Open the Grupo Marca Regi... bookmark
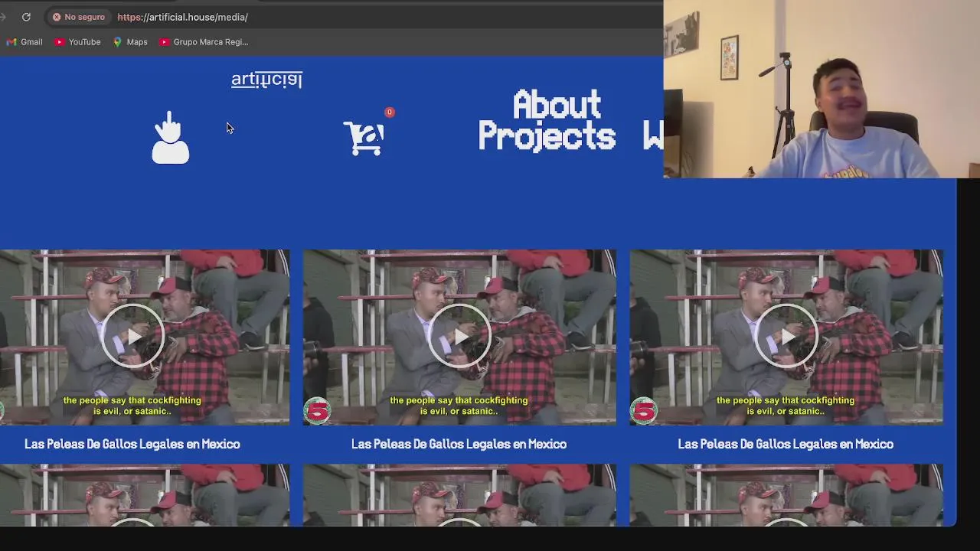 click(204, 42)
